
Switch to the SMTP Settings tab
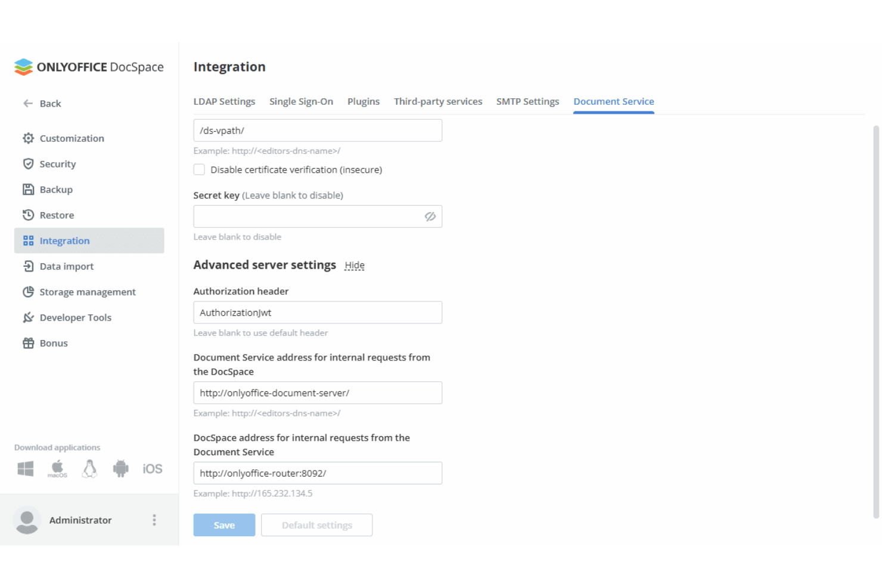527,101
